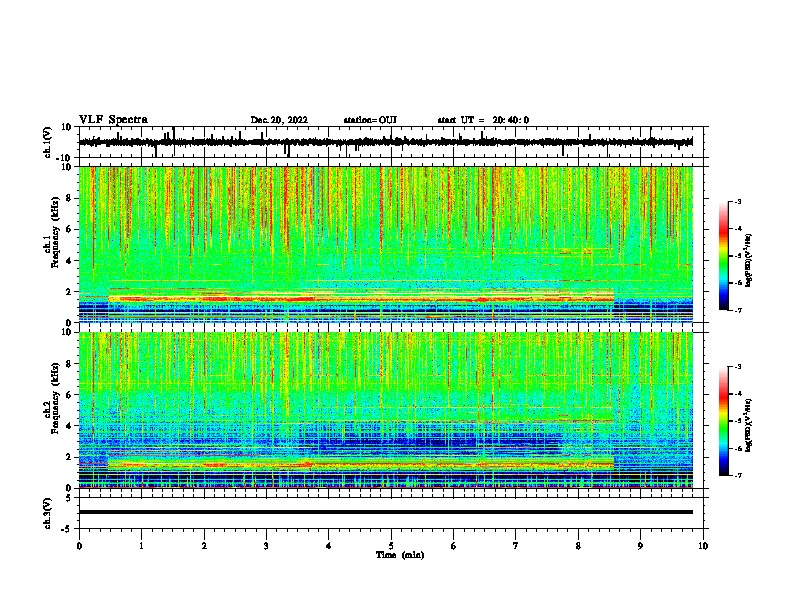Click the "-10" tick on the ch.1(V) axis
Image resolution: width=792 pixels, height=612 pixels.
pyautogui.click(x=65, y=158)
